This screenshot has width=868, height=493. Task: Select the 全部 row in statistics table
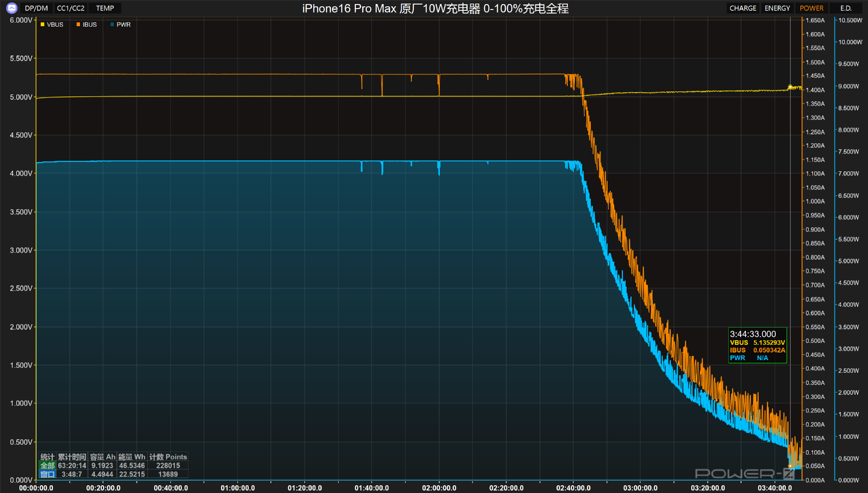(x=47, y=465)
